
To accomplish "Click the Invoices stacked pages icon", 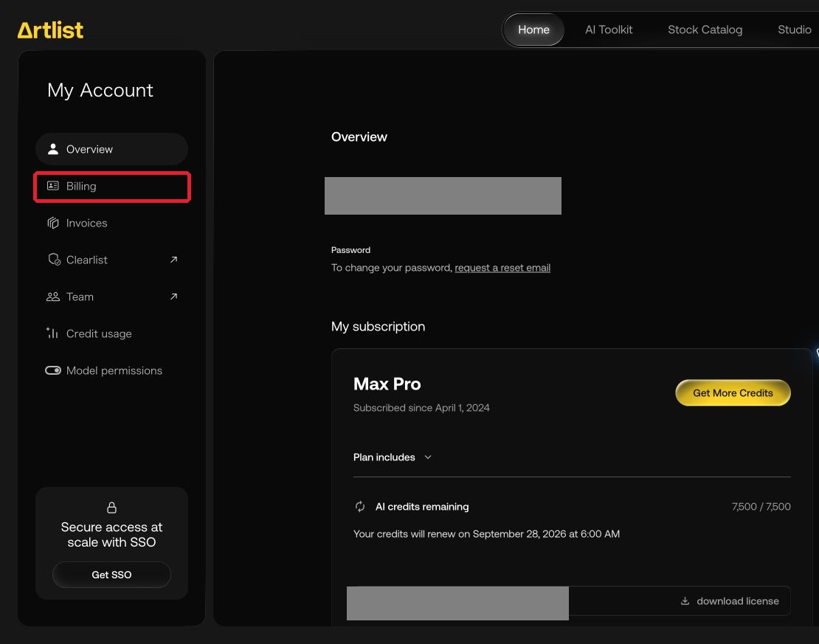I will coord(52,223).
